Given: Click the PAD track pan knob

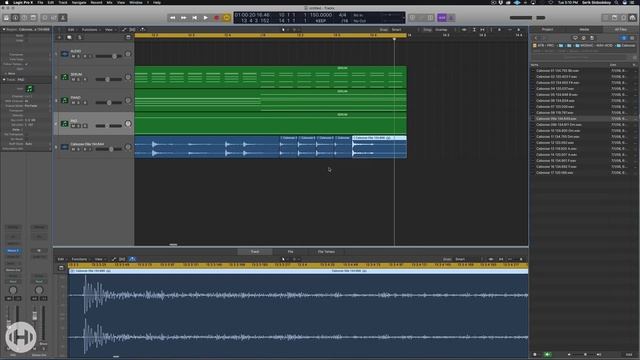Looking at the screenshot, I should pyautogui.click(x=128, y=123).
